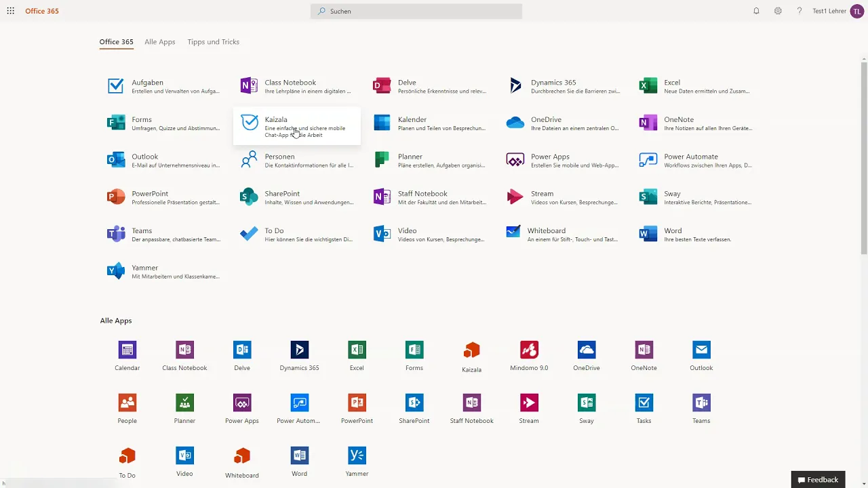
Task: Open the TL user account avatar
Action: click(857, 11)
